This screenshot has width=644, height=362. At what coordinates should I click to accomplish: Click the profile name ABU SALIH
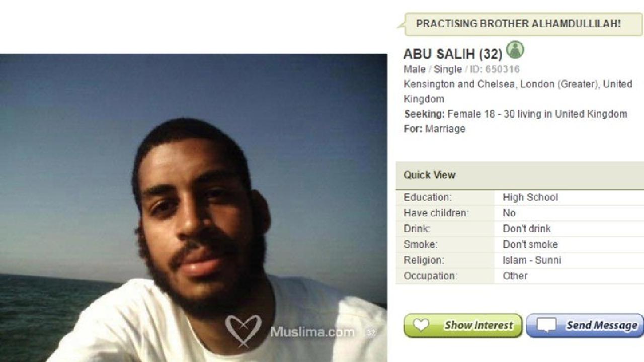click(439, 54)
